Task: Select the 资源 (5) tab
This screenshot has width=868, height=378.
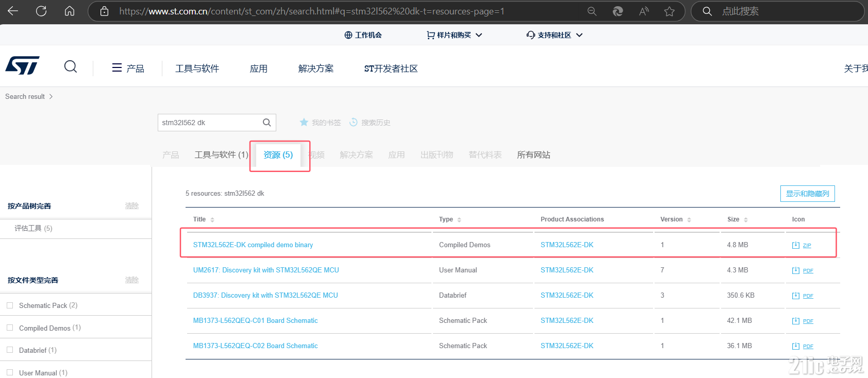Action: (x=278, y=154)
